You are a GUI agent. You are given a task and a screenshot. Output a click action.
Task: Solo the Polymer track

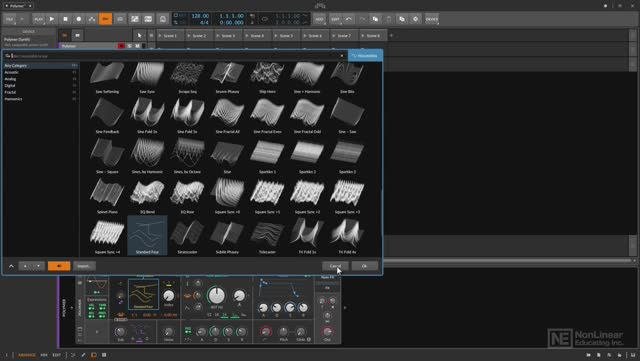tap(130, 46)
